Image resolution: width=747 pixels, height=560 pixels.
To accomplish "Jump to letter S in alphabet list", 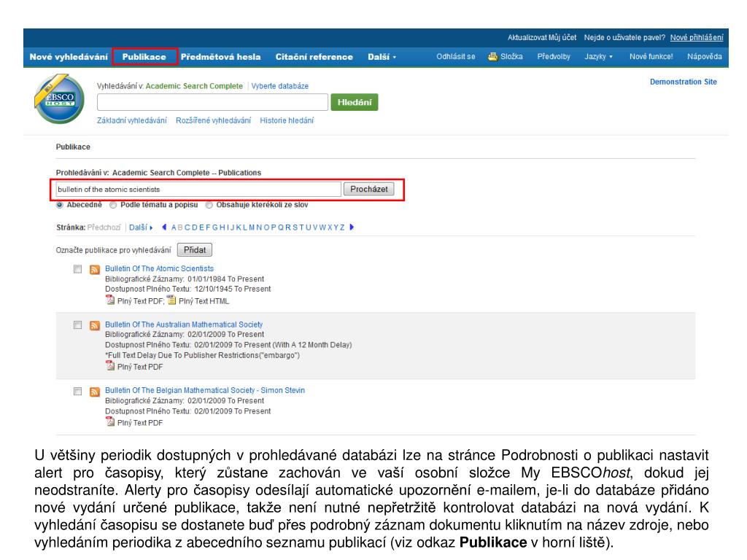I will coord(295,227).
